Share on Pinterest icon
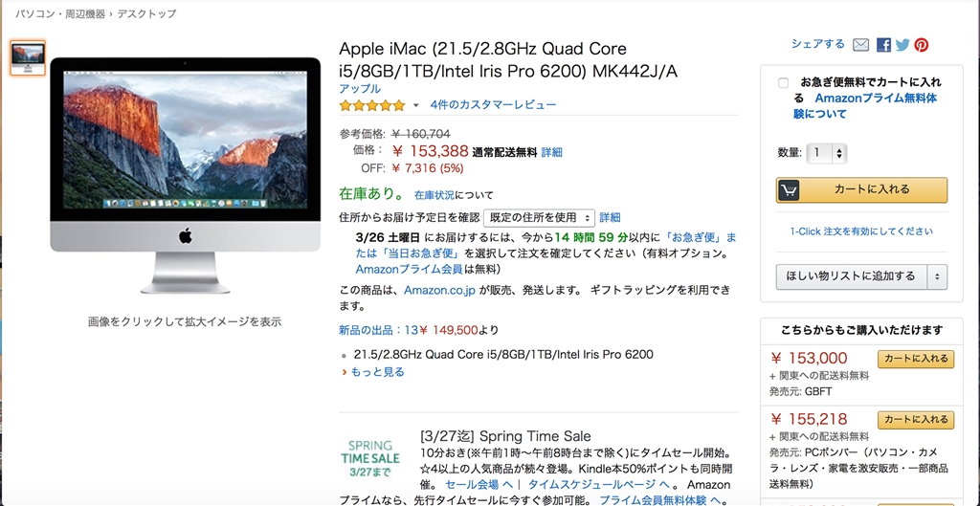 tap(921, 45)
